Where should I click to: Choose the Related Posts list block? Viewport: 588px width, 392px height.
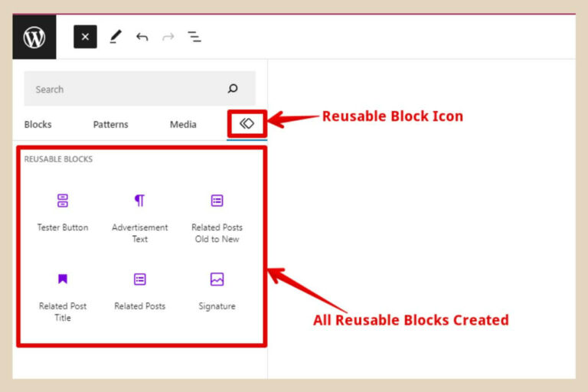click(139, 279)
